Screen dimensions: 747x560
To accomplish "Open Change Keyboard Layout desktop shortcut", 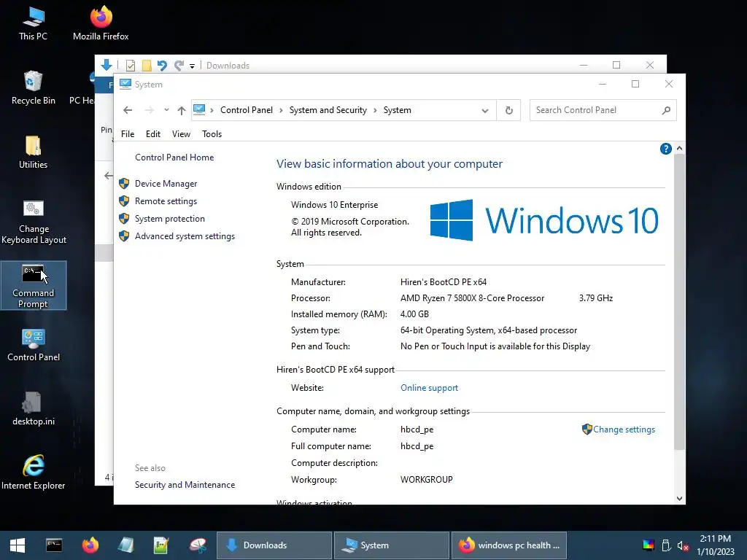I will click(x=34, y=222).
